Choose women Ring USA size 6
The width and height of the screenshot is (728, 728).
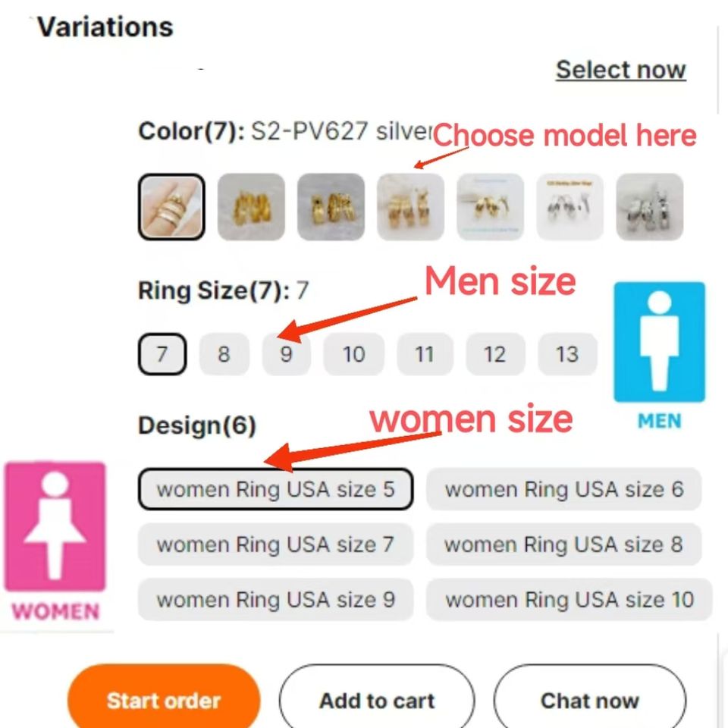(x=563, y=489)
